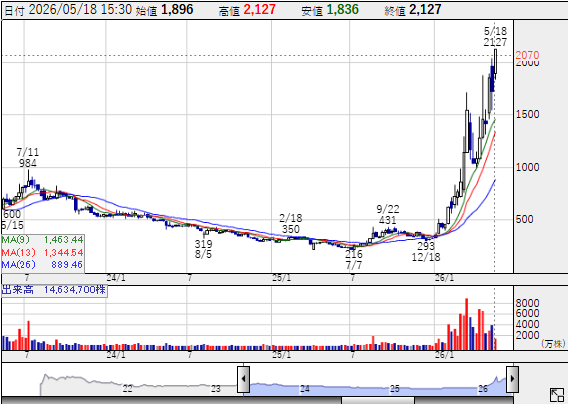Click the 8000 volume axis label

pos(527,303)
